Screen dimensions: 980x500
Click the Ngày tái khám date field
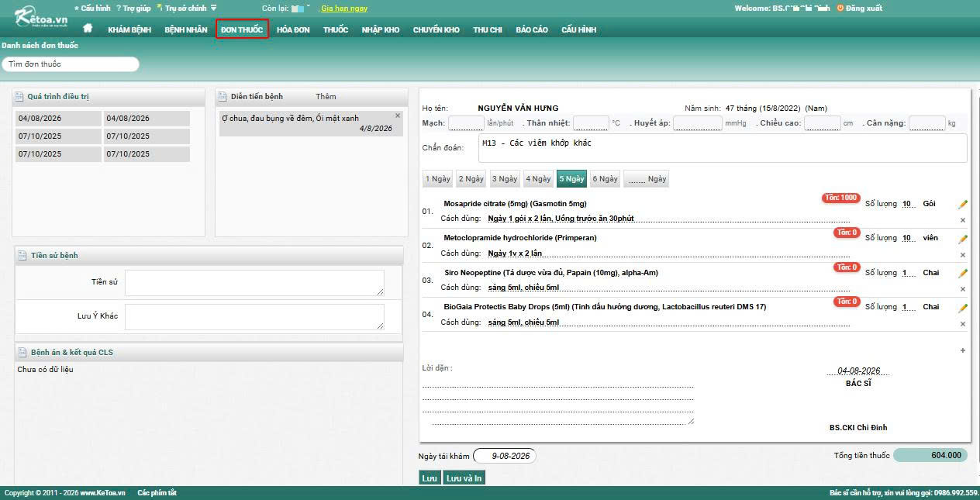[x=504, y=456]
